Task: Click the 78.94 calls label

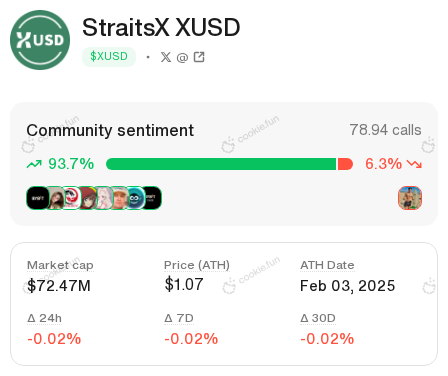Action: [385, 130]
